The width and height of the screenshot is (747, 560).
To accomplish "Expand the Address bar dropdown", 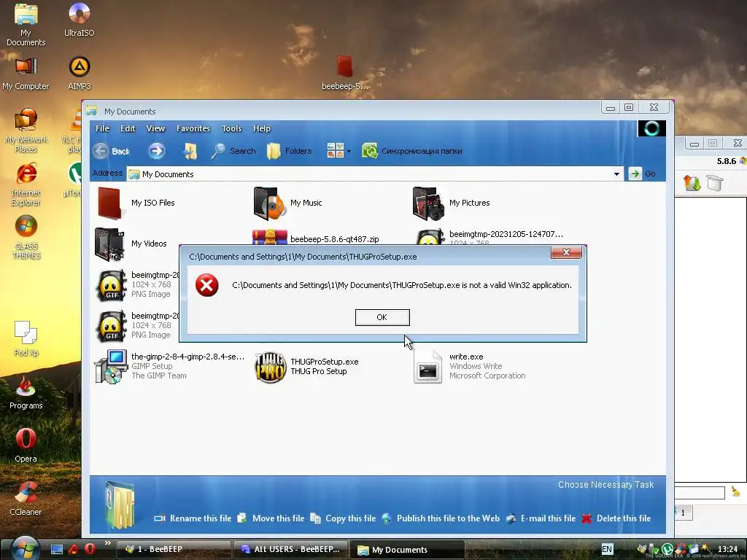I will (x=616, y=174).
